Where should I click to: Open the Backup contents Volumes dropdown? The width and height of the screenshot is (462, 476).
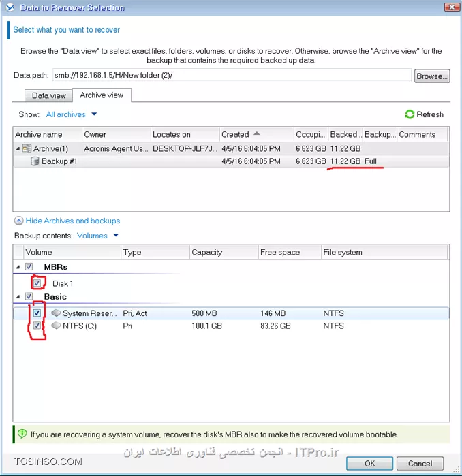pos(97,236)
